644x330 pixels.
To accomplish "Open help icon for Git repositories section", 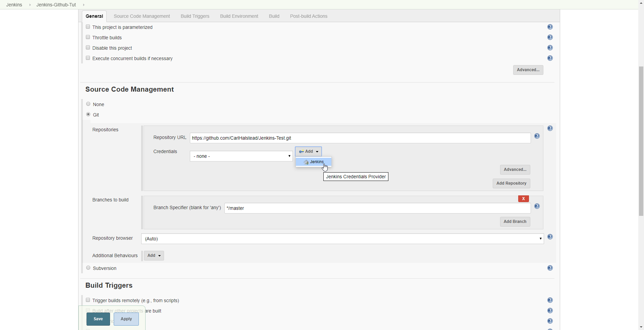I will [x=550, y=128].
